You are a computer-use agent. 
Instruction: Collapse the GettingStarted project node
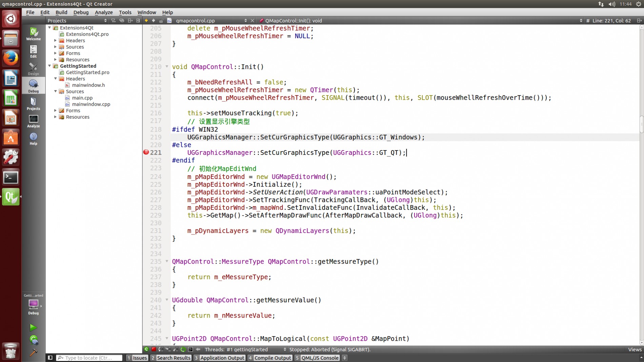click(x=49, y=66)
